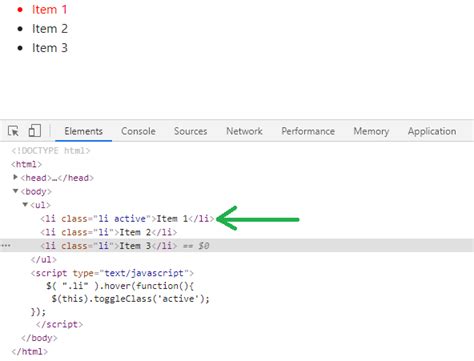This screenshot has height=361, width=474.
Task: Select the DOCTYPE html line
Action: (51, 151)
